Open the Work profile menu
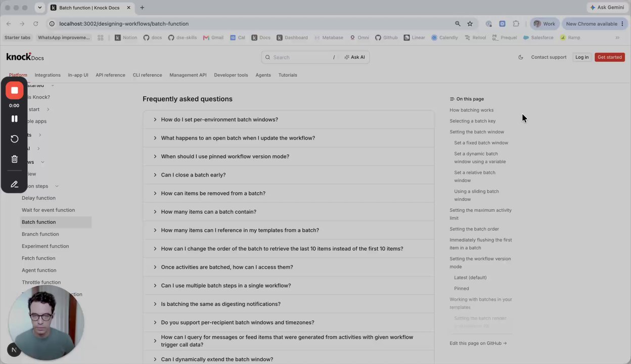This screenshot has width=631, height=364. pos(544,24)
